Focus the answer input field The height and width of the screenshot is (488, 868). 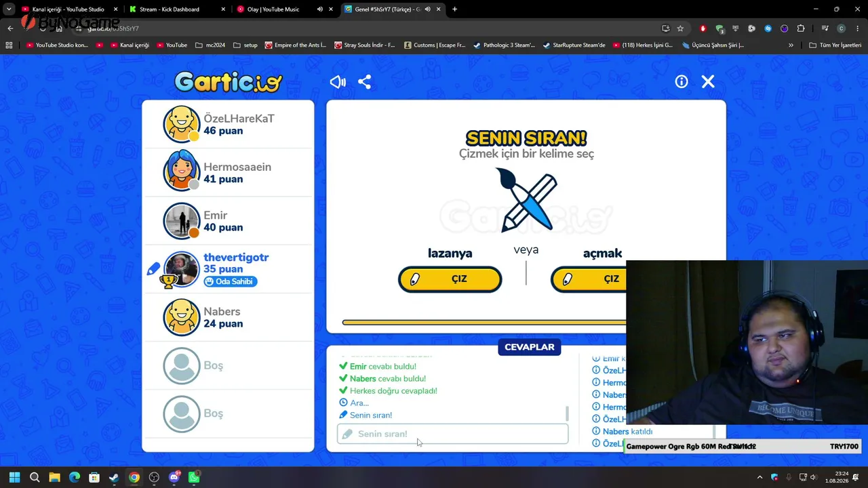[x=452, y=434]
